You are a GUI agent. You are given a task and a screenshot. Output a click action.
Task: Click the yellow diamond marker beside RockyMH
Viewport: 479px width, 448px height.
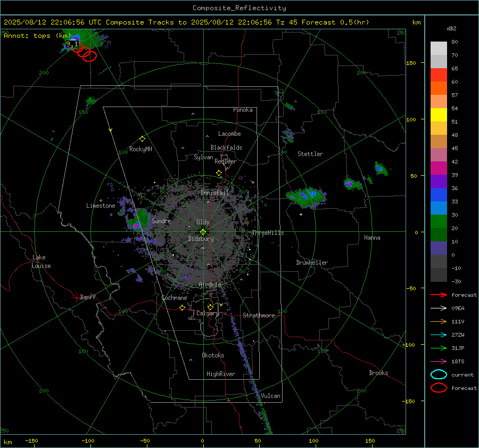point(142,139)
